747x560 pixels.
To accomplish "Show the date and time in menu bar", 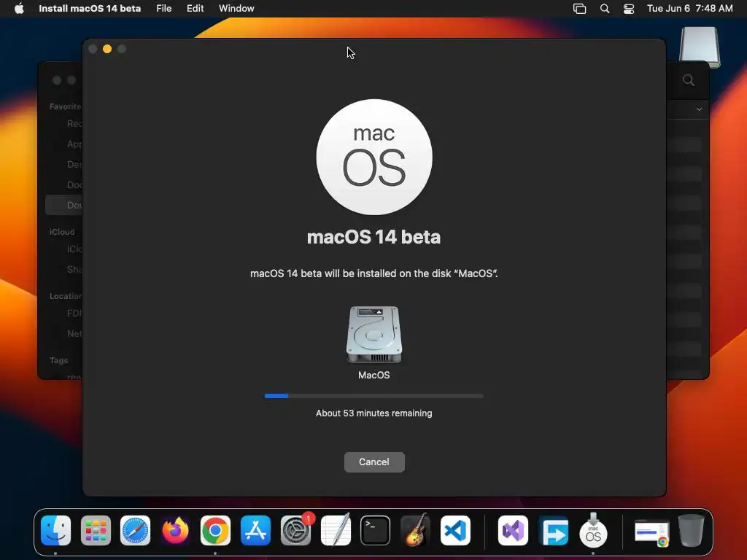I will (689, 9).
